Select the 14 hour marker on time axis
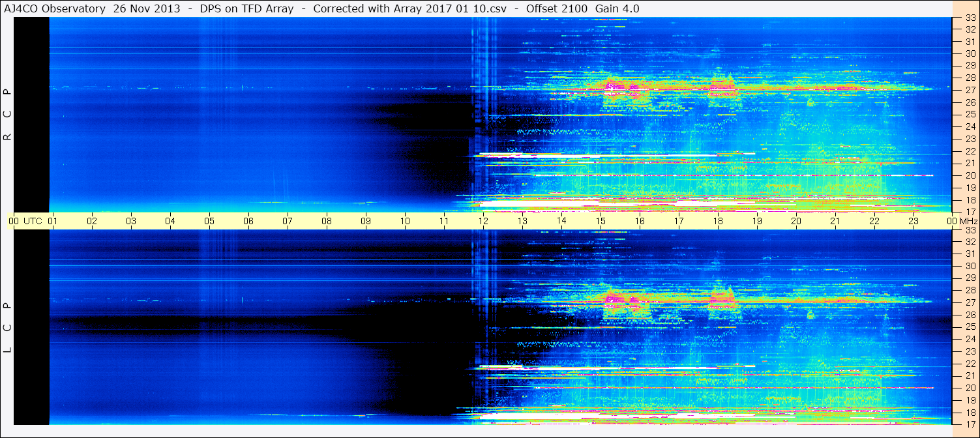The image size is (980, 438). coord(561,221)
